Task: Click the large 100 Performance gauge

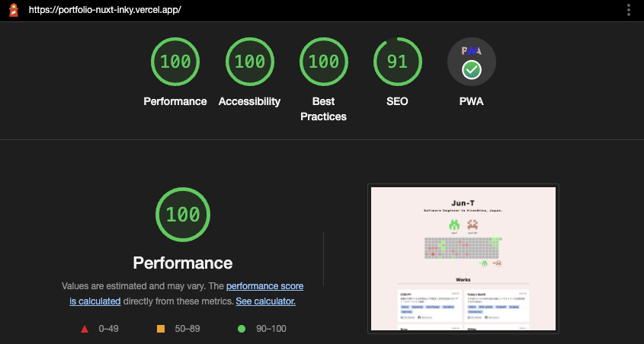Action: [x=183, y=215]
